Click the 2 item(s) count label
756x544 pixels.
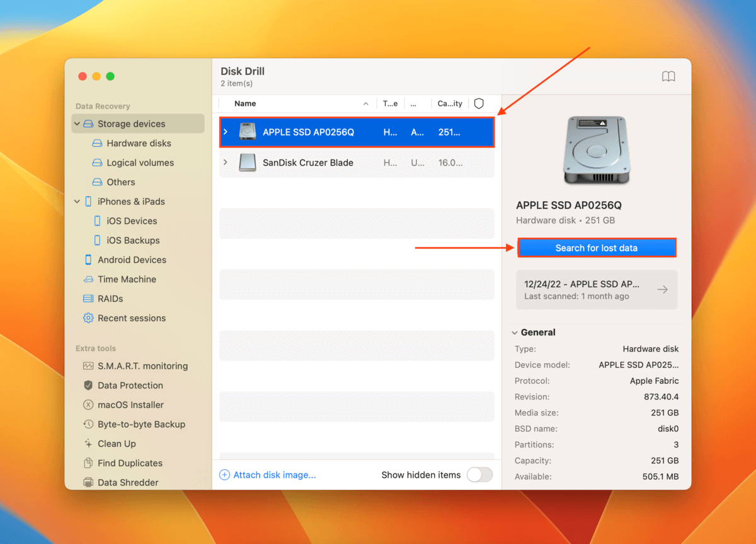pyautogui.click(x=236, y=84)
